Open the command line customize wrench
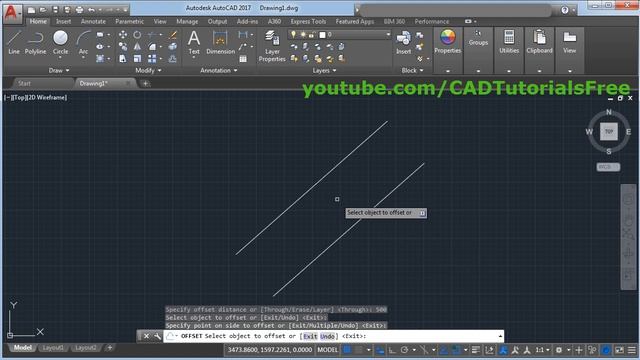Screen dimensions: 640x360 pyautogui.click(x=157, y=336)
